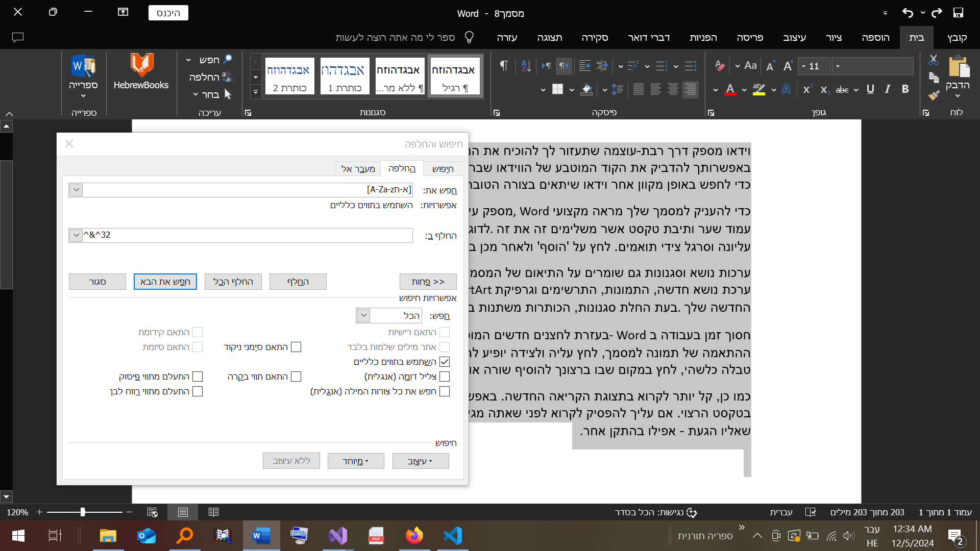
Task: Click the read mode view icon
Action: [213, 512]
